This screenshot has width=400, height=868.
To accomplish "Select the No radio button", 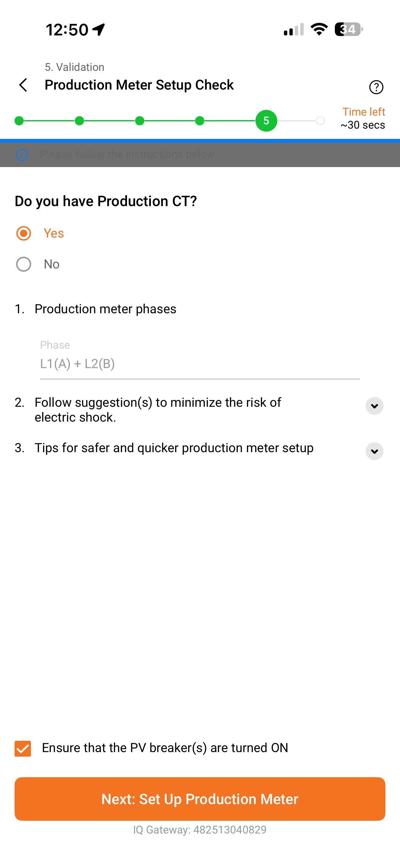I will [24, 264].
